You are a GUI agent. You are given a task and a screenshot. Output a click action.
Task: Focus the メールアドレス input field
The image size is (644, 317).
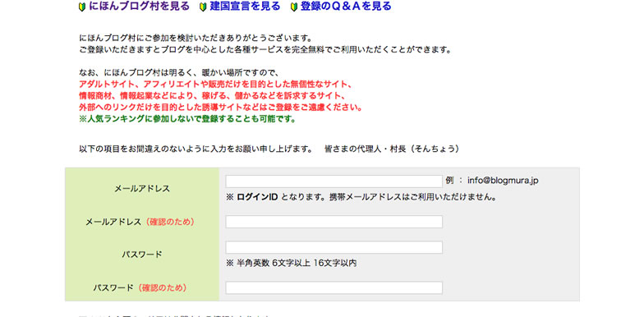pos(333,181)
